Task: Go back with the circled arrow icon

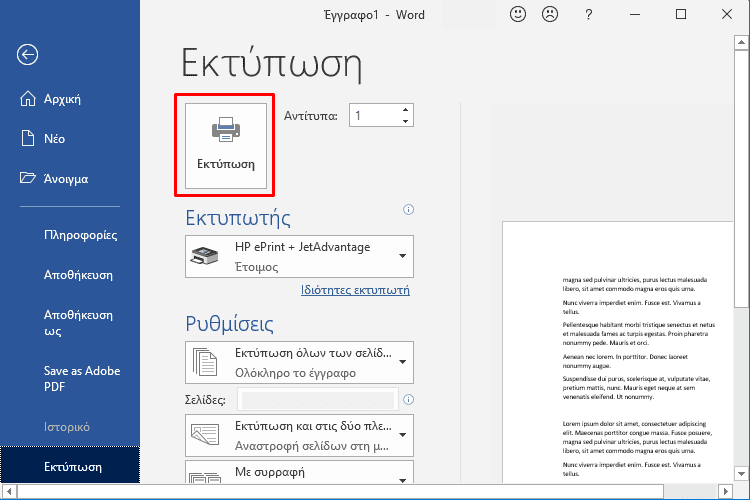Action: coord(27,55)
